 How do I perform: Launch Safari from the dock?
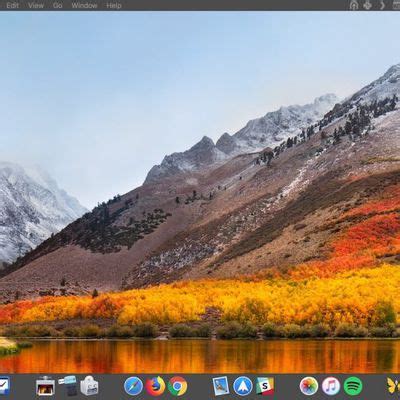[x=133, y=386]
